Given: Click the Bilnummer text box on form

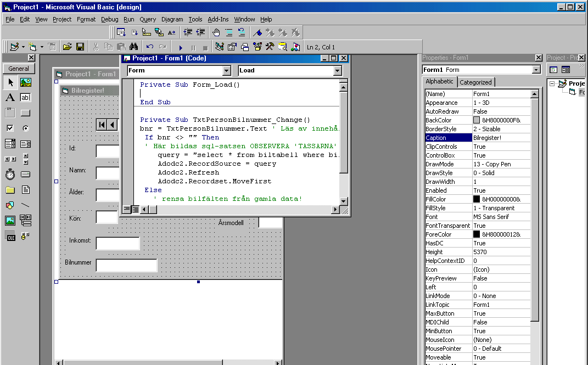Looking at the screenshot, I should click(126, 265).
